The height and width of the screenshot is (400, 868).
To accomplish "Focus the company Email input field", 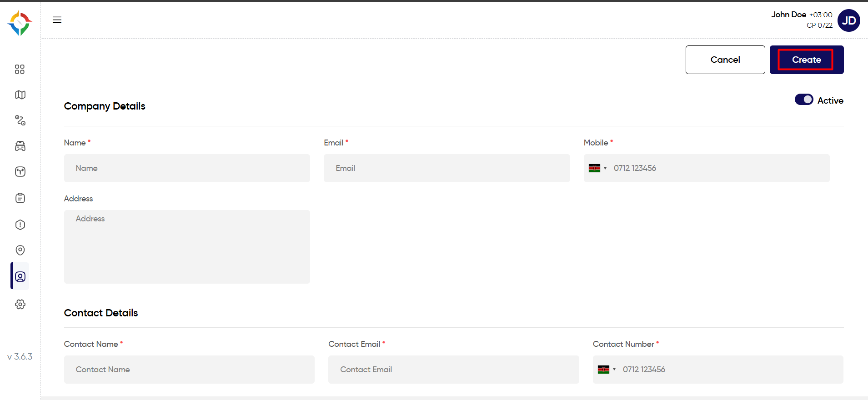I will pyautogui.click(x=447, y=168).
